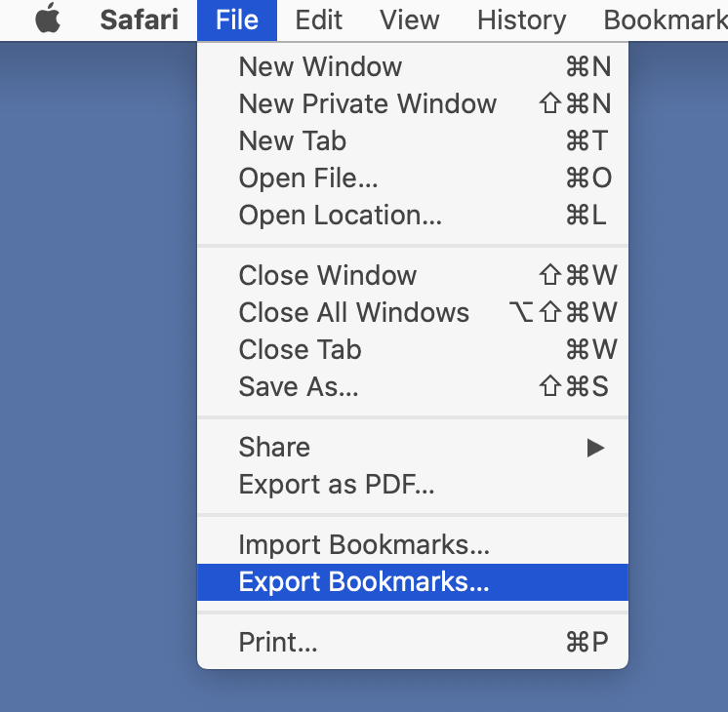
Task: Choose Close All Windows
Action: point(353,312)
